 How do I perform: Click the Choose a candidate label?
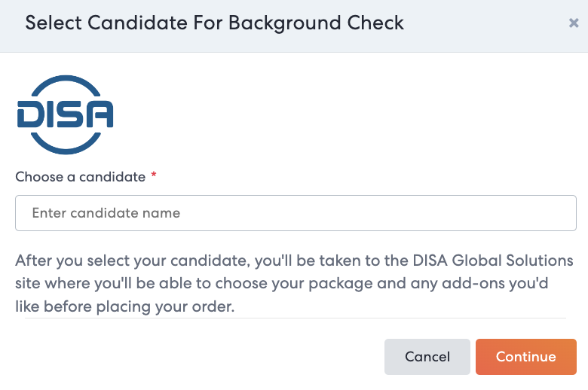(80, 177)
